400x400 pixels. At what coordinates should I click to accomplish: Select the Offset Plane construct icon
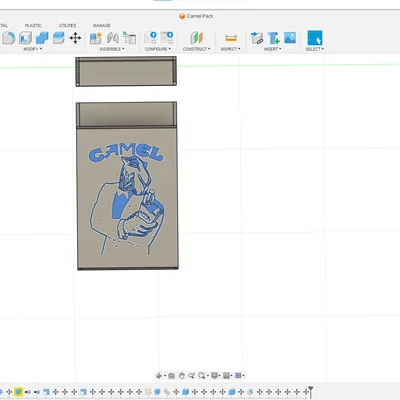tap(197, 38)
